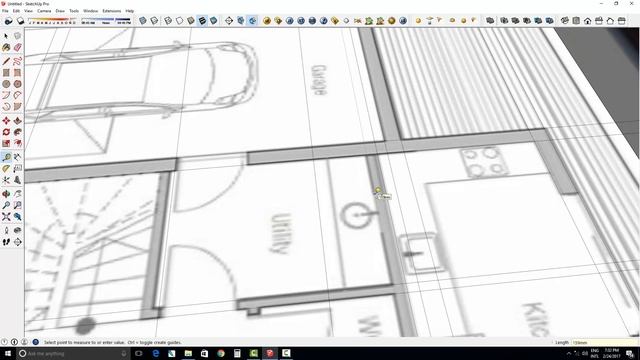
Task: Select the Look Around eye tool
Action: 18,231
